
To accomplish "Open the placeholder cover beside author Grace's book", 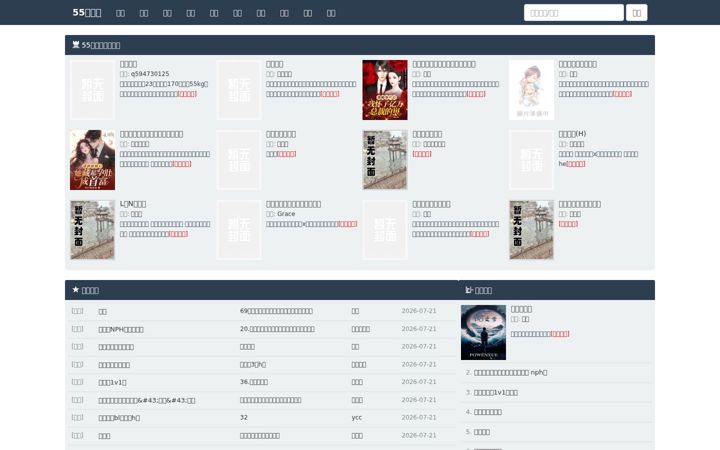I will coord(239,230).
